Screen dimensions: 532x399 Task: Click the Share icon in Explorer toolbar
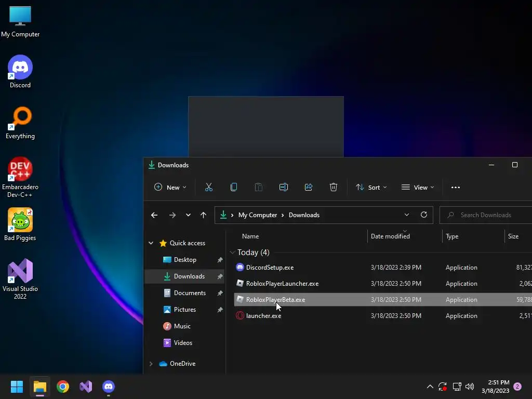[309, 187]
